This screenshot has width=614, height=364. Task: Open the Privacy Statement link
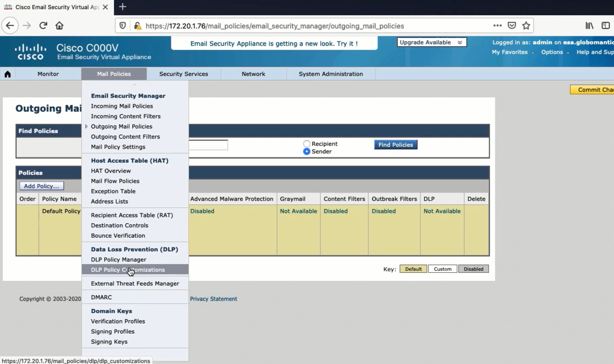(213, 299)
